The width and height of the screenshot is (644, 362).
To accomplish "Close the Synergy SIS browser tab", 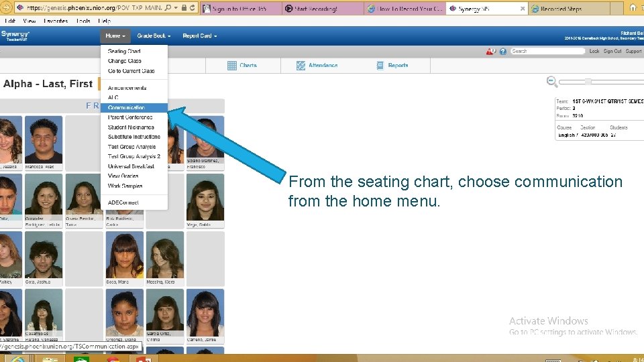I will click(523, 8).
